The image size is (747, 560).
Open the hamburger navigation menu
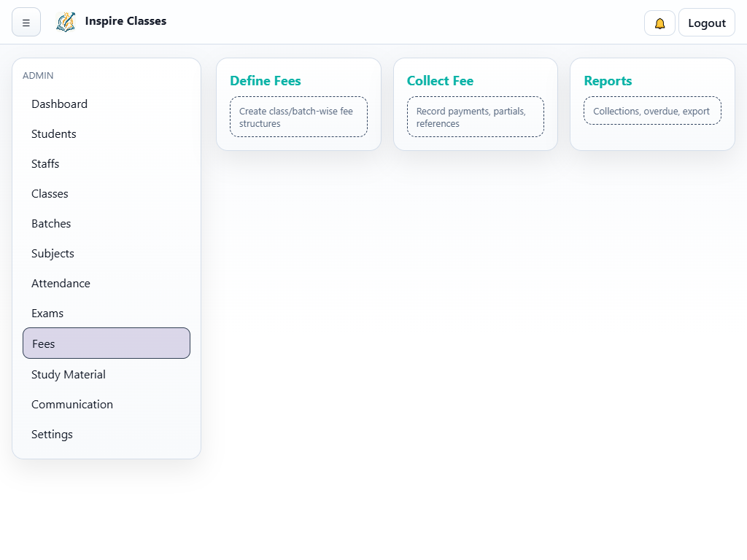(x=26, y=22)
